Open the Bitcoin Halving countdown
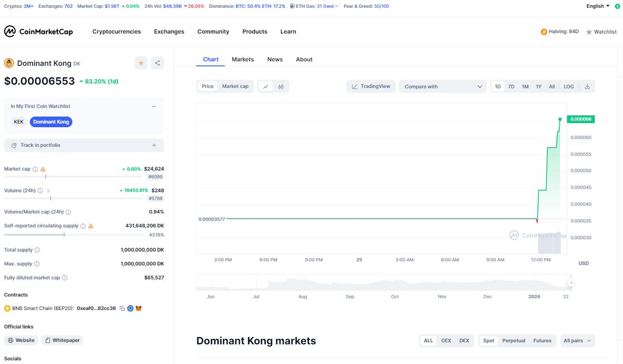623x364 pixels. 560,32
